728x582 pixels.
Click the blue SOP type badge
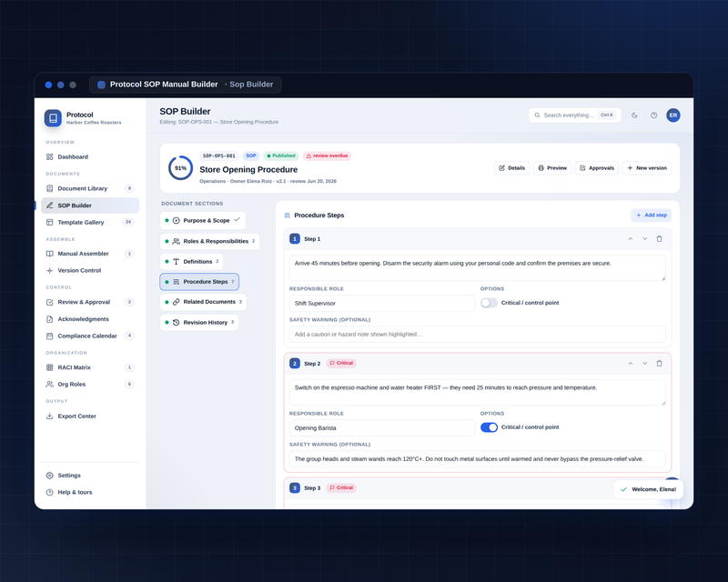click(x=251, y=156)
